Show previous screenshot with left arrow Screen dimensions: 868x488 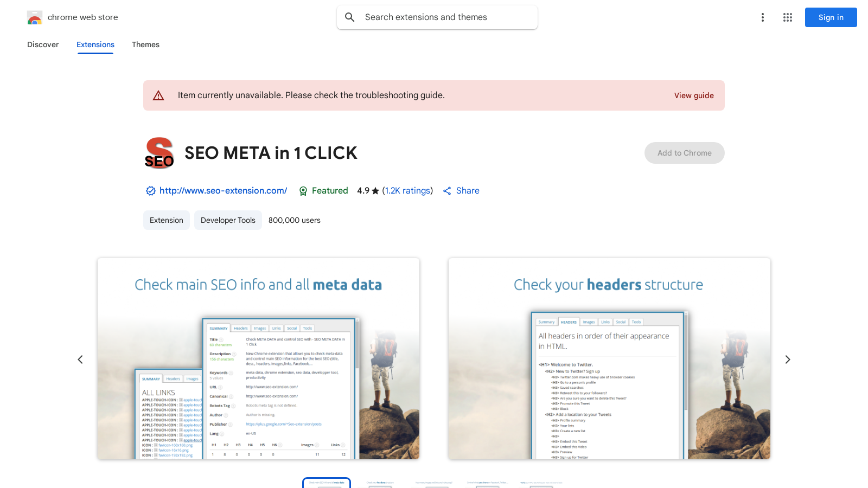click(x=80, y=359)
